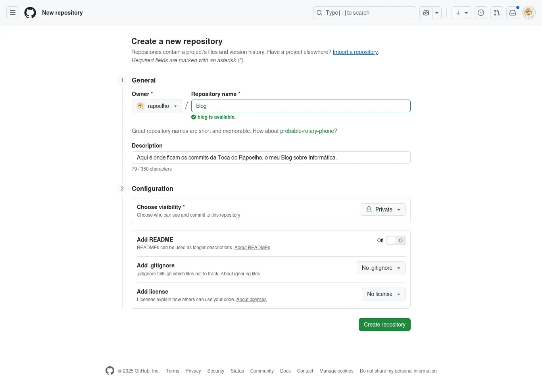Focus the search bar

[x=364, y=13]
